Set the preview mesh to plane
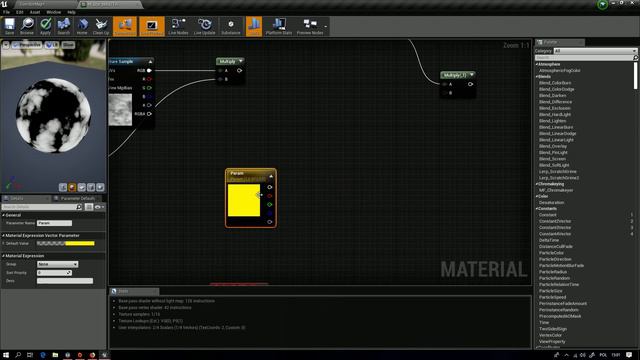Image resolution: width=640 pixels, height=360 pixels. pos(82,187)
